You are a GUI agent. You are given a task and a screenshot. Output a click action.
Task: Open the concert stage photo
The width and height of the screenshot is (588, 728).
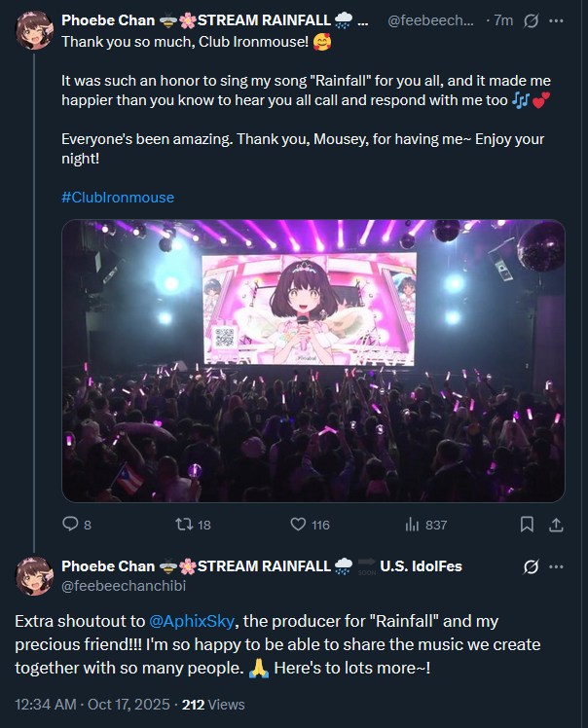(x=312, y=360)
